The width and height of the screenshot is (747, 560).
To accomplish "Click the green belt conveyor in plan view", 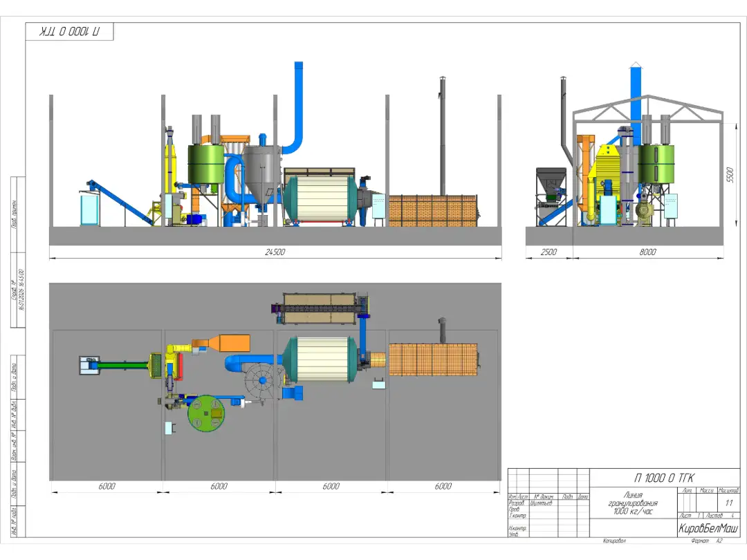I will point(123,364).
